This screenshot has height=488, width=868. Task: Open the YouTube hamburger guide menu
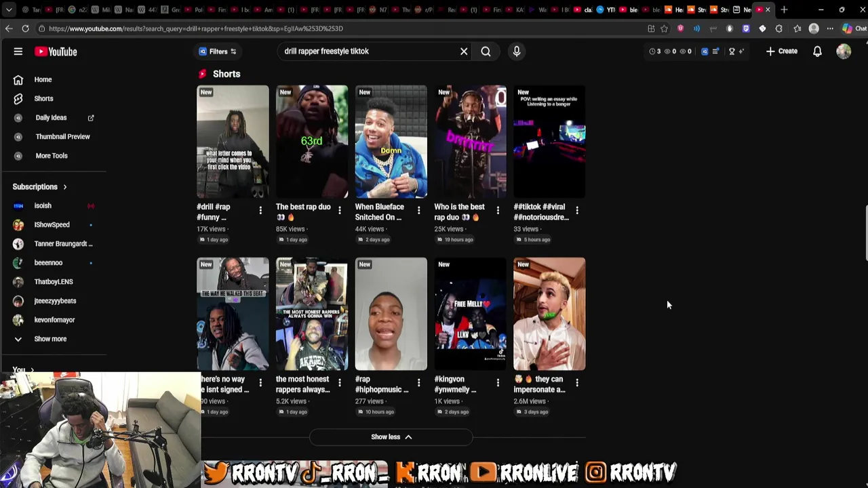[x=18, y=52]
